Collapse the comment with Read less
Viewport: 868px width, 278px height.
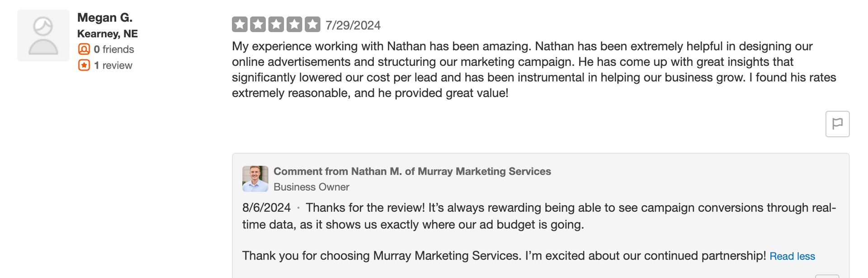[792, 256]
